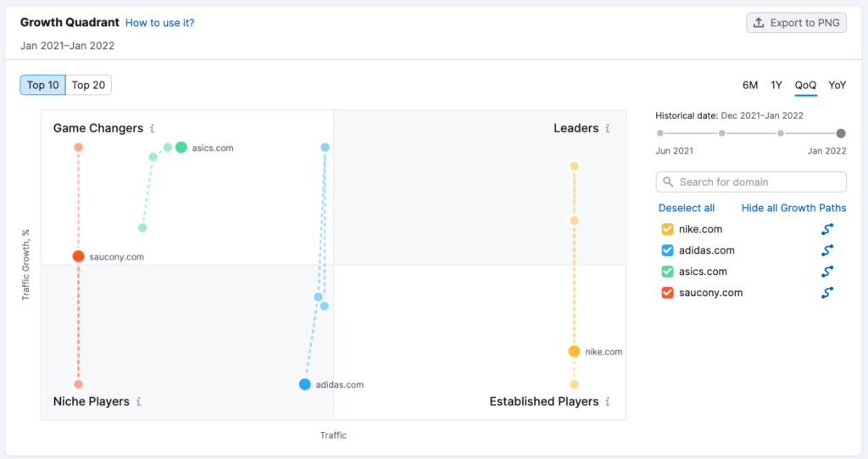Viewport: 868px width, 459px height.
Task: Click the Established Players info icon
Action: pyautogui.click(x=607, y=401)
